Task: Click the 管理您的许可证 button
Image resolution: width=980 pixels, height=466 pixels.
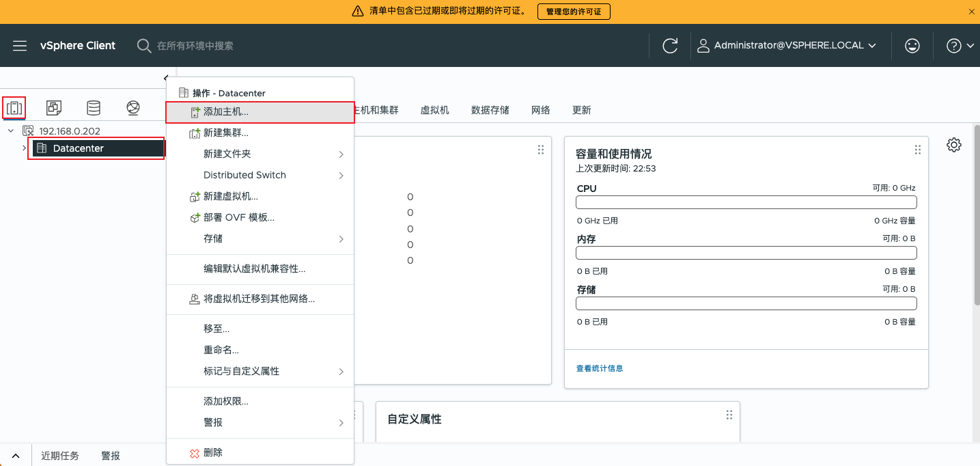Action: [574, 12]
